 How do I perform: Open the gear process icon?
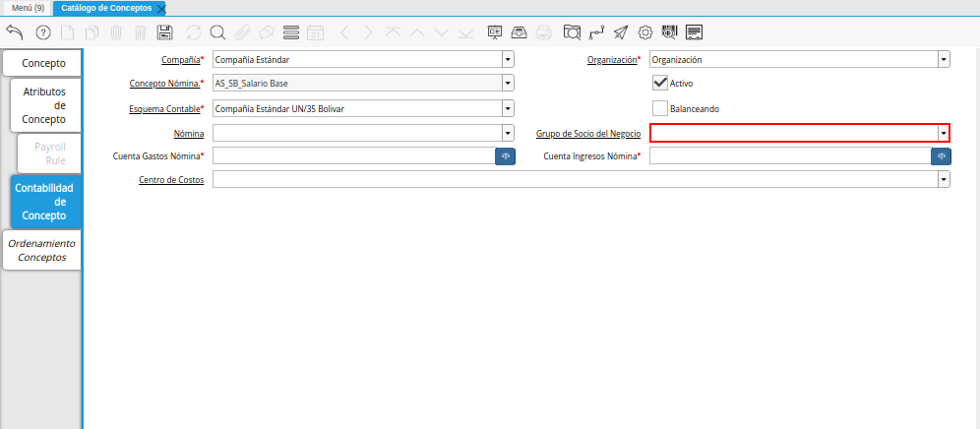[x=645, y=32]
